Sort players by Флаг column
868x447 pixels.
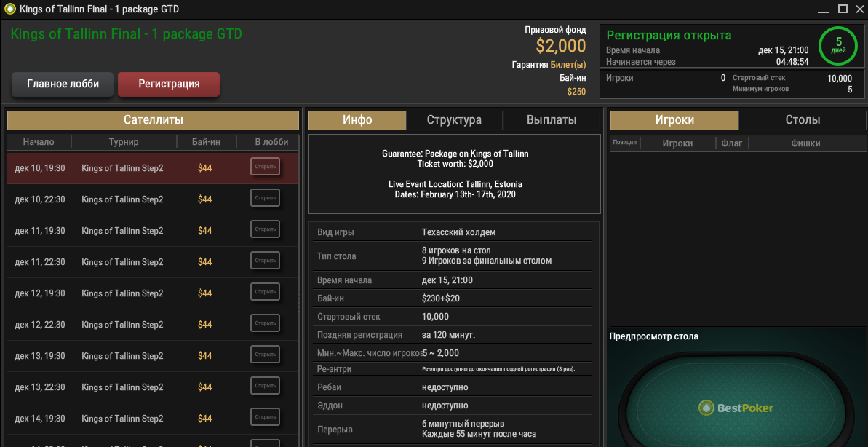(731, 143)
